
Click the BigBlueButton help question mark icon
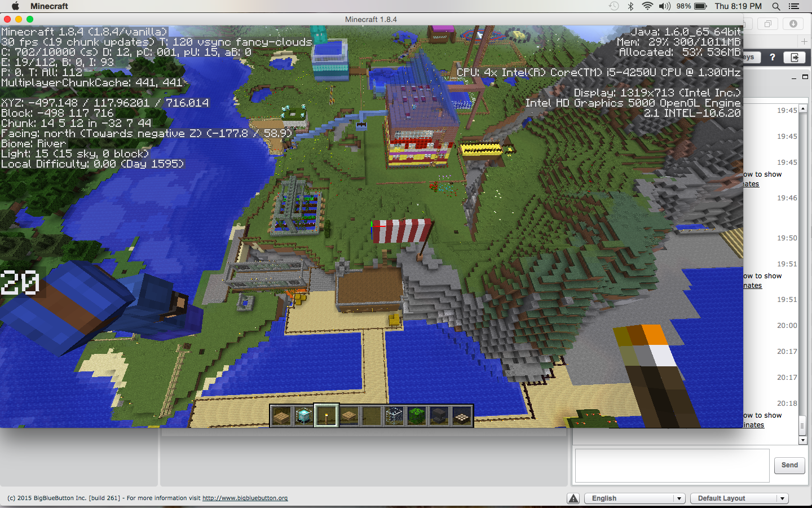click(773, 57)
